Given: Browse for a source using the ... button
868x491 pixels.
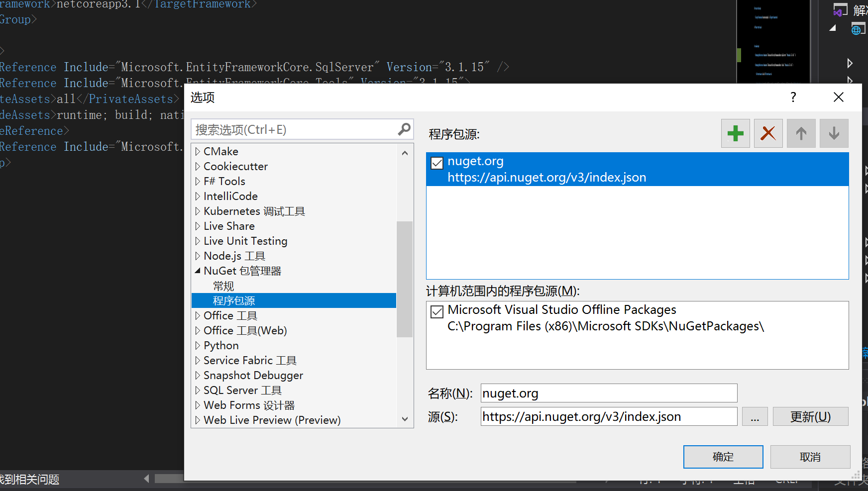Looking at the screenshot, I should click(755, 416).
